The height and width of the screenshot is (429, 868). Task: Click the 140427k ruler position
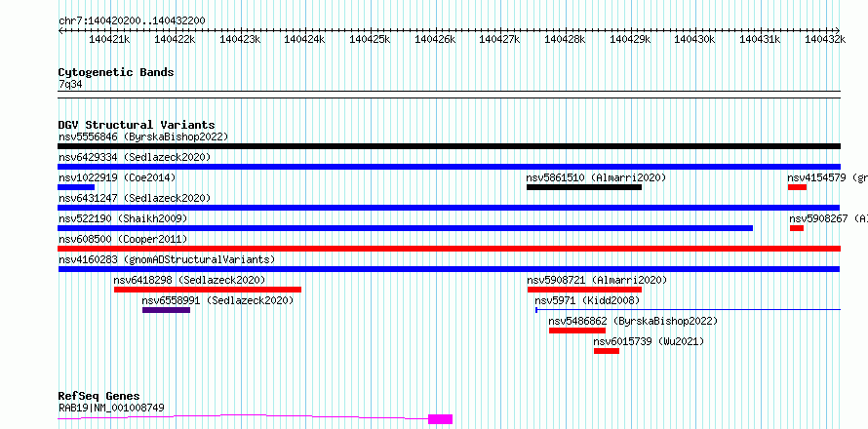(x=500, y=39)
